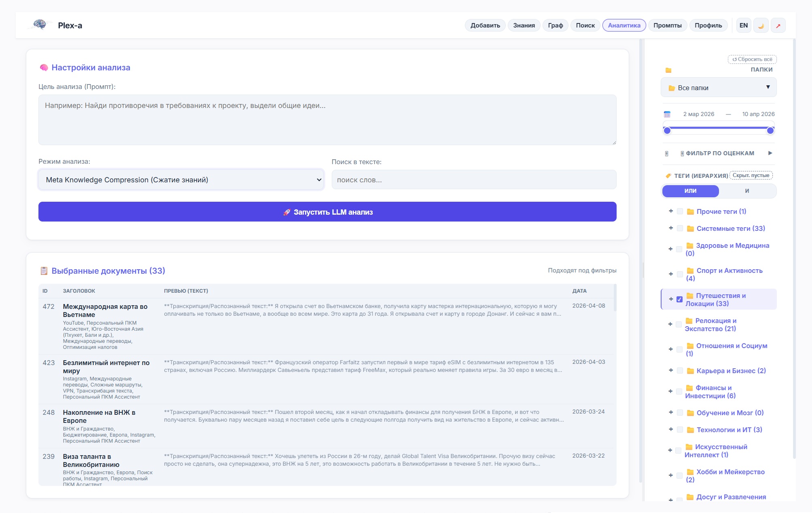
Task: Click the plus icon beside Прочие теги
Action: tap(671, 211)
